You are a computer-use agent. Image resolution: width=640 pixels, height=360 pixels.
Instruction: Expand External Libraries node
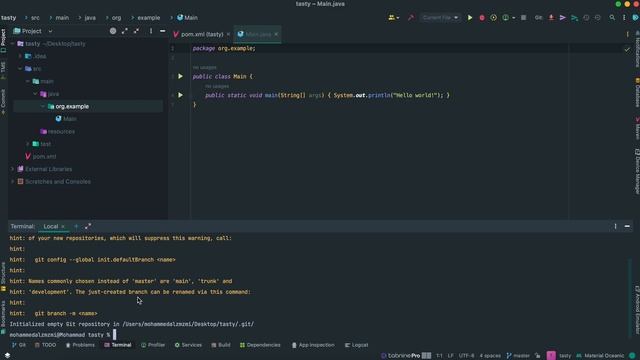(12, 169)
